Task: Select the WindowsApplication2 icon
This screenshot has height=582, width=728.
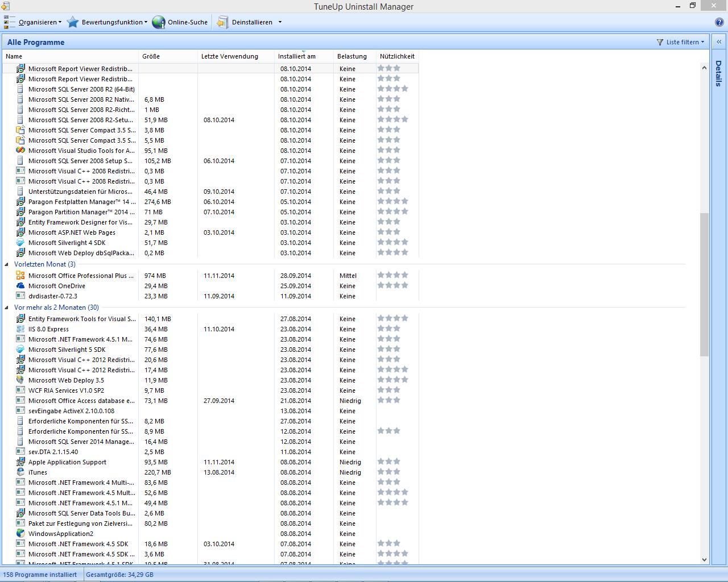Action: [x=20, y=534]
